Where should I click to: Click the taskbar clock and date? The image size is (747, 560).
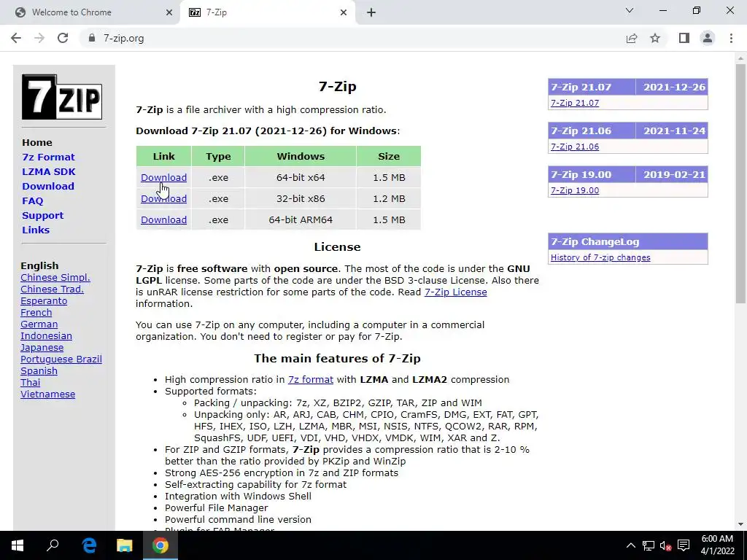718,545
